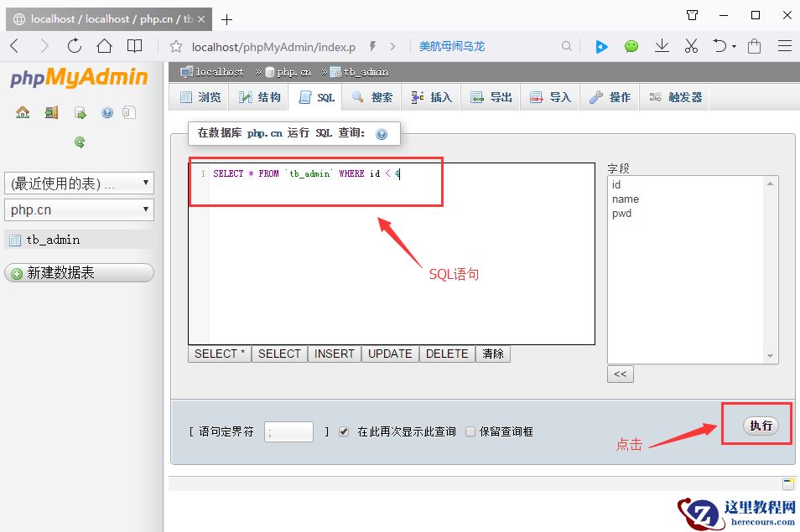Switch to the 浏览 browse tab
Screen dimensions: 800x532
[200, 97]
